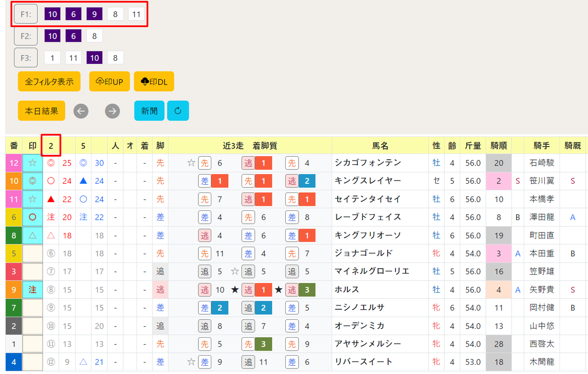The height and width of the screenshot is (374, 588).
Task: Open the empty mark cell for horse 5
Action: tap(33, 254)
